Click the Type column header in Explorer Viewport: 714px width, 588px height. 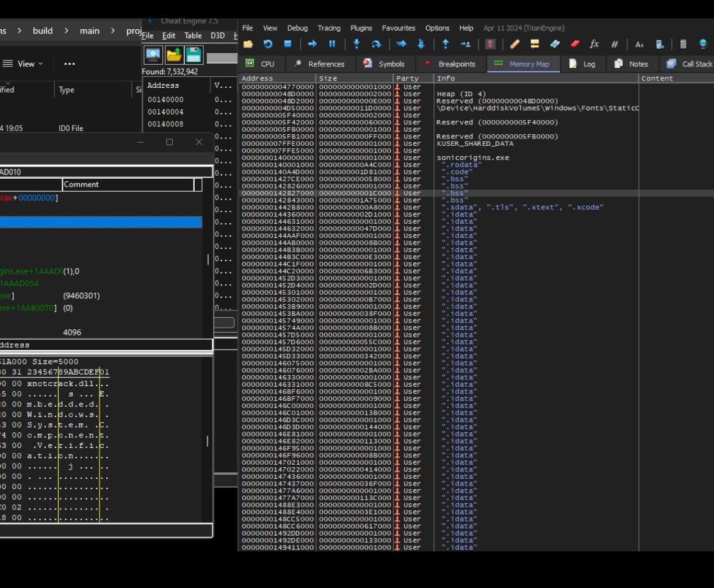point(67,90)
